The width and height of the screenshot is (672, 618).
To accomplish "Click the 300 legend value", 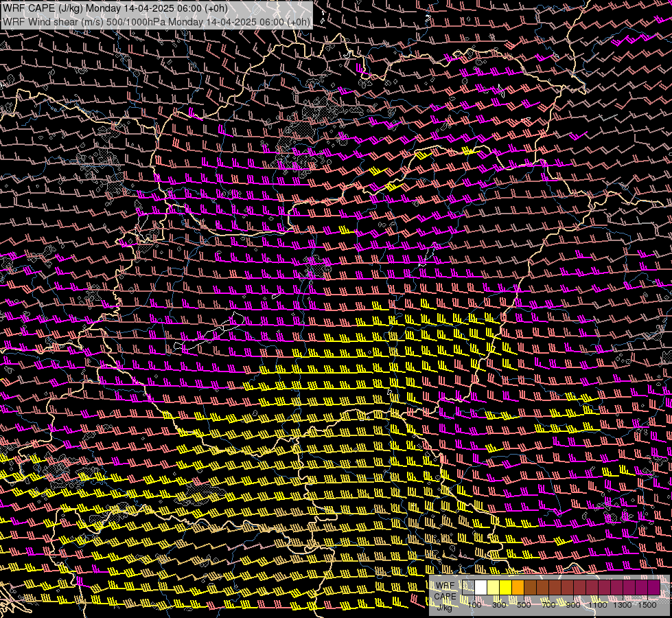I will (499, 605).
